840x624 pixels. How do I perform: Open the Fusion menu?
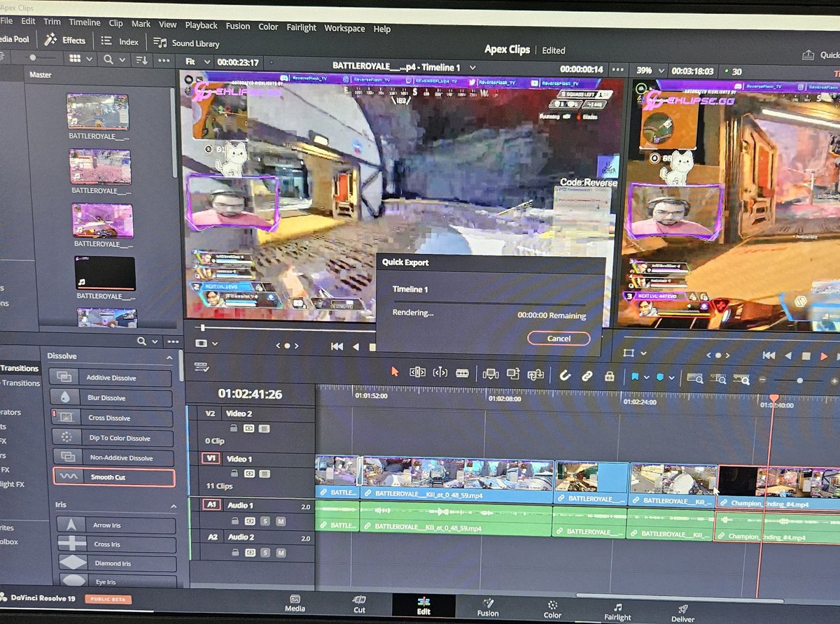pyautogui.click(x=238, y=26)
